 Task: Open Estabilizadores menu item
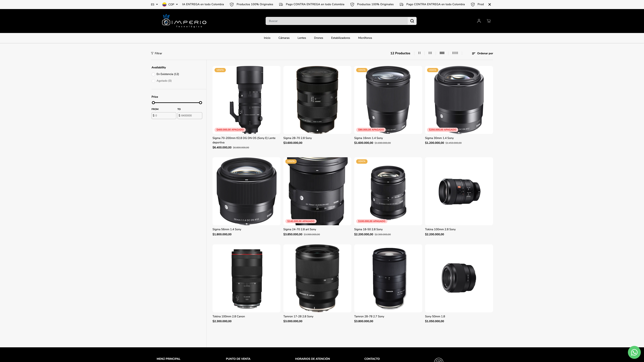click(341, 38)
